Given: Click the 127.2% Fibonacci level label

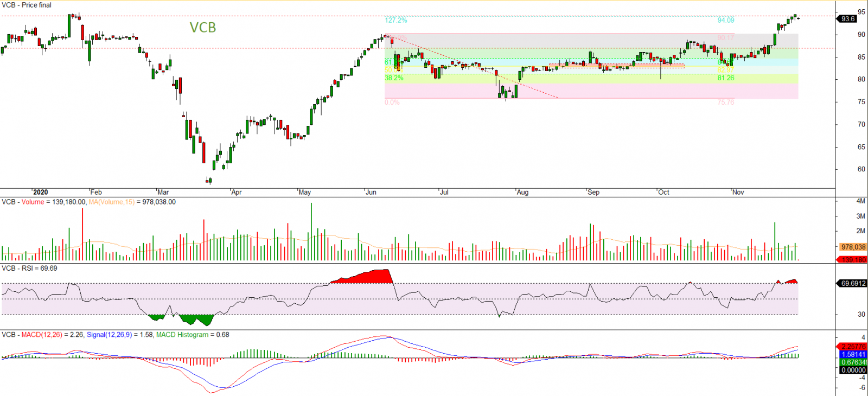Looking at the screenshot, I should point(396,20).
